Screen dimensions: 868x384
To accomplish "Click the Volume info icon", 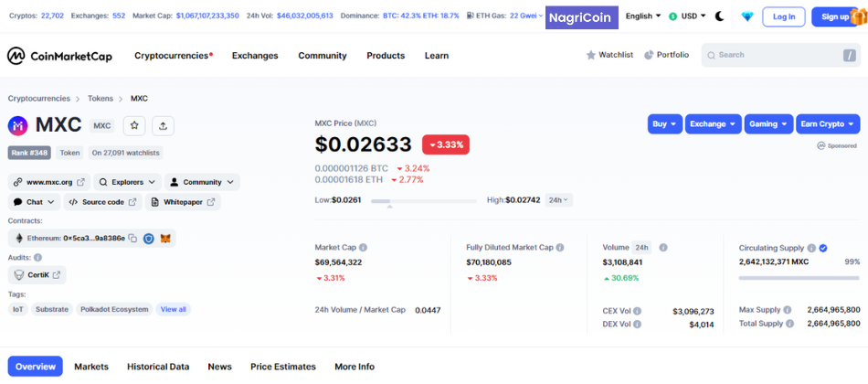I will (x=663, y=248).
